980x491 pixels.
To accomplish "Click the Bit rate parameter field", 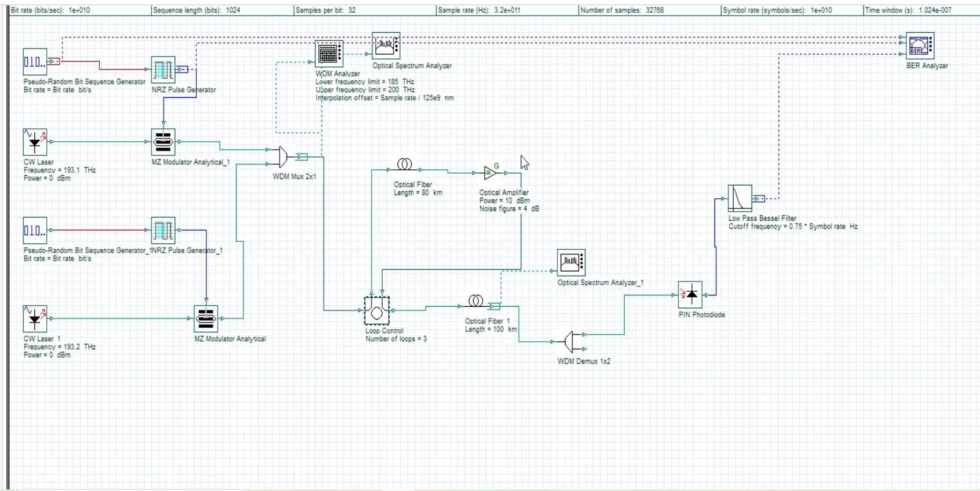I will pyautogui.click(x=75, y=9).
